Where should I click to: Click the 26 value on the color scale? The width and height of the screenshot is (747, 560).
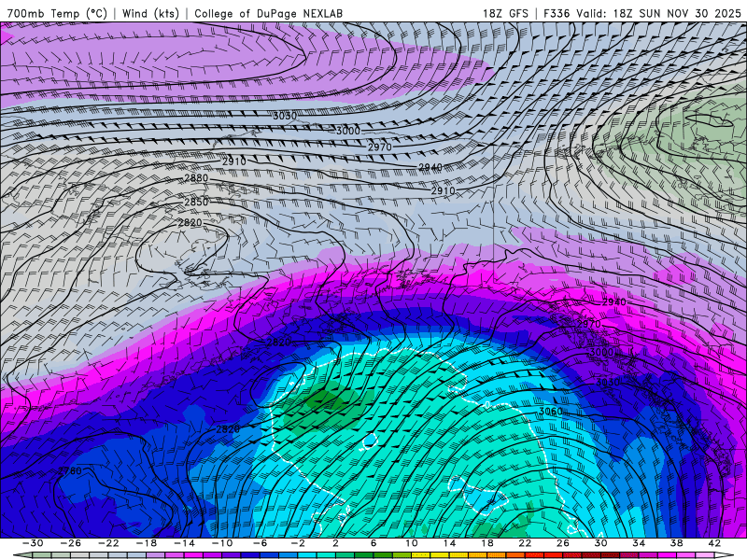click(563, 543)
